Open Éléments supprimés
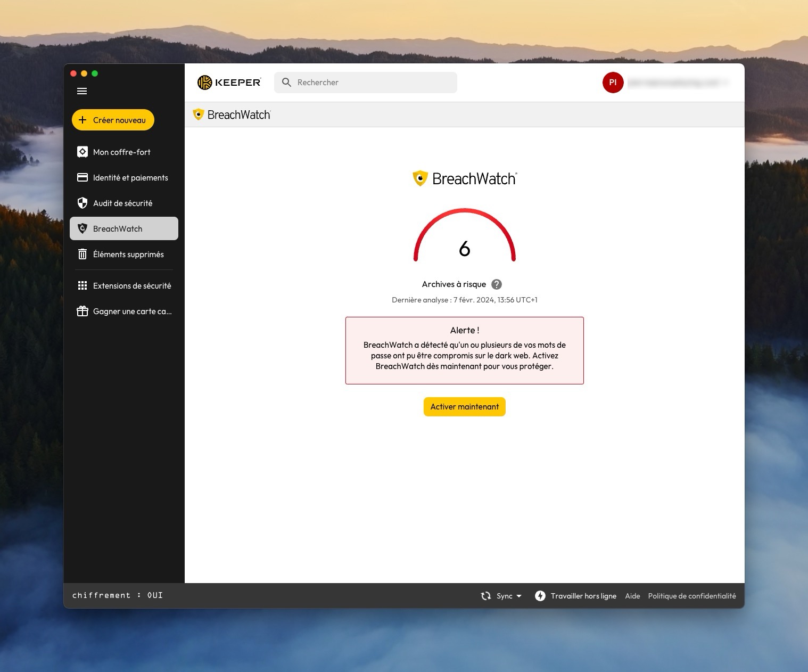 click(124, 255)
